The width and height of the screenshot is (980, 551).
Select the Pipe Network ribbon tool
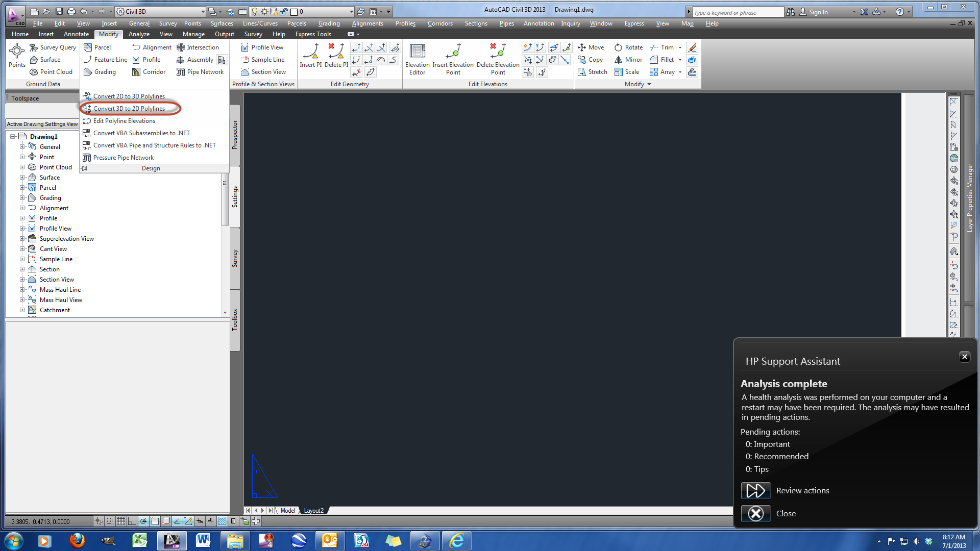pos(200,72)
